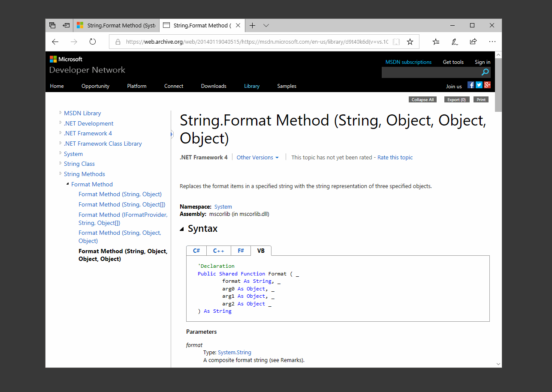Add the page to favorites with the star icon
The height and width of the screenshot is (392, 552).
click(410, 42)
